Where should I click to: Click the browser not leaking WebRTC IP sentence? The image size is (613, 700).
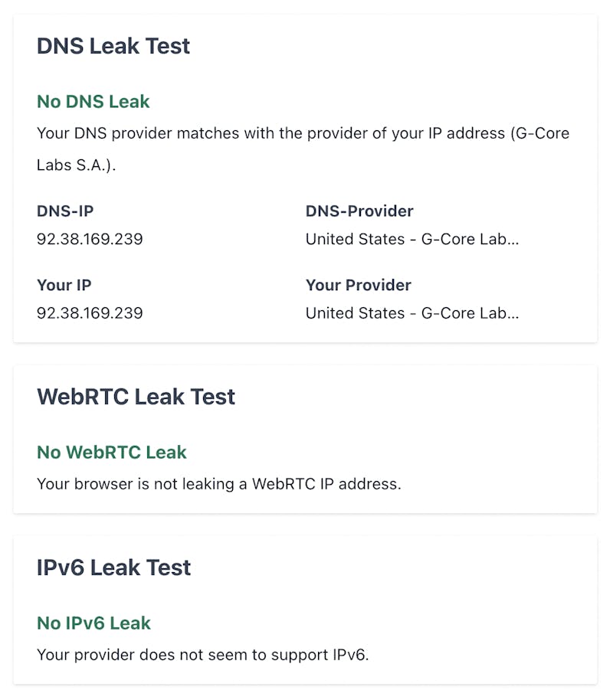pos(219,484)
